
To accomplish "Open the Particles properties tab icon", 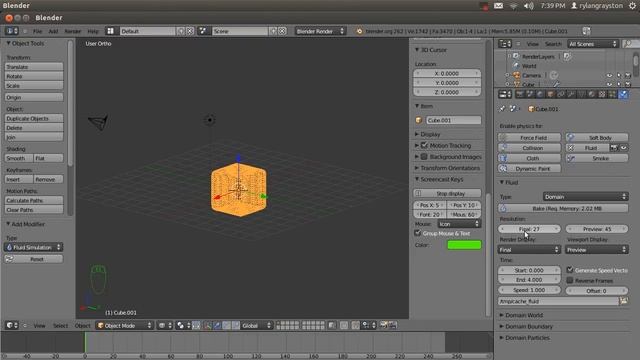I will (612, 94).
